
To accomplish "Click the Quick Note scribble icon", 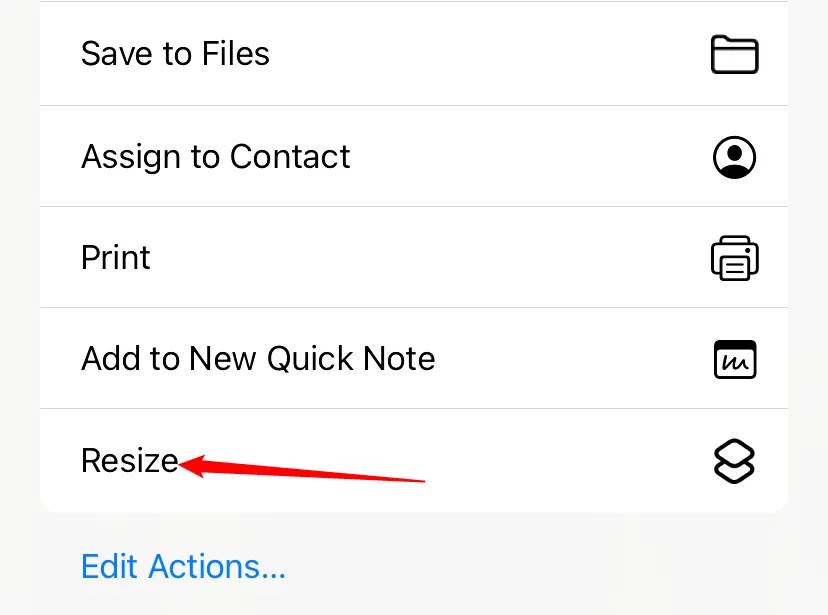I will 734,359.
